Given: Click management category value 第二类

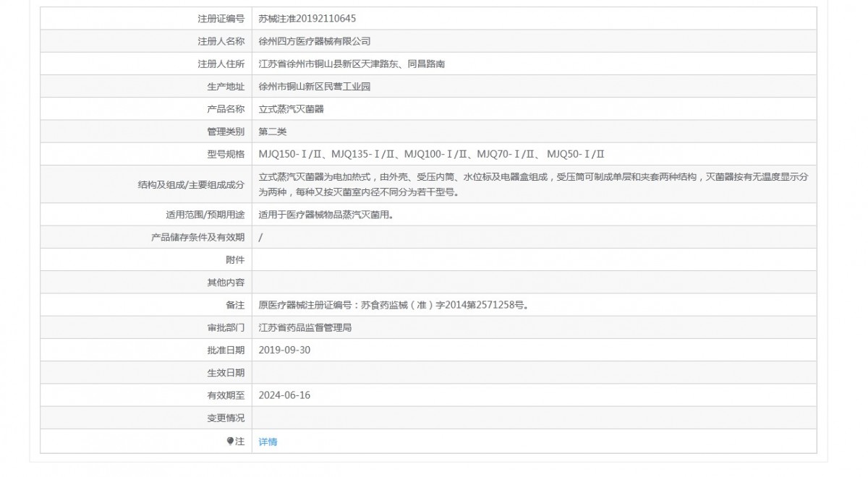Looking at the screenshot, I should [x=273, y=132].
